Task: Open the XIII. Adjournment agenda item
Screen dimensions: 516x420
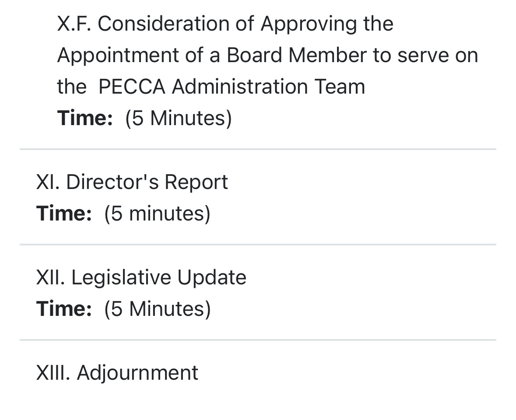Action: click(x=117, y=373)
